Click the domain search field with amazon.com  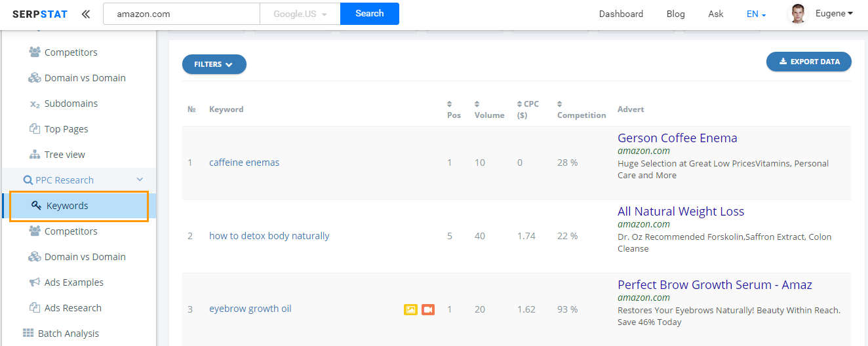coord(182,14)
